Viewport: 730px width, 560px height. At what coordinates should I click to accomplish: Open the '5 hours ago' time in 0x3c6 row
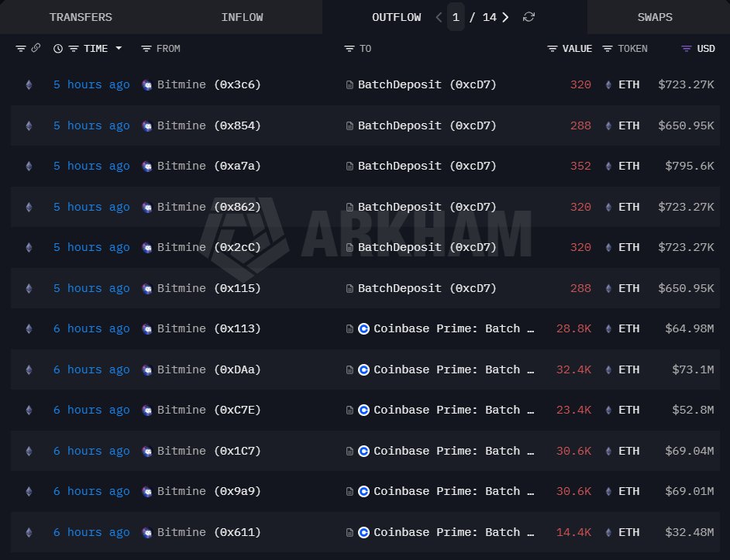(x=91, y=84)
